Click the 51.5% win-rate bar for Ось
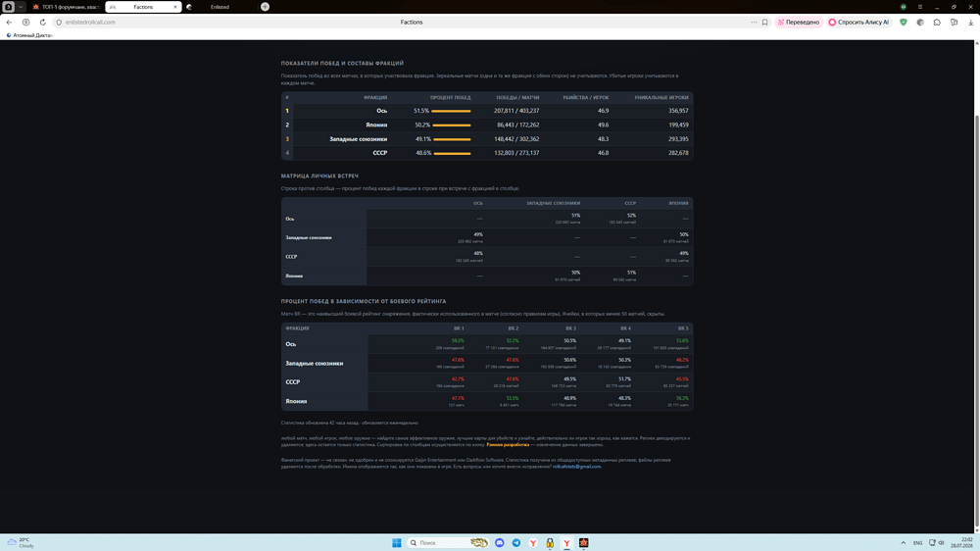The height and width of the screenshot is (551, 980). 451,111
